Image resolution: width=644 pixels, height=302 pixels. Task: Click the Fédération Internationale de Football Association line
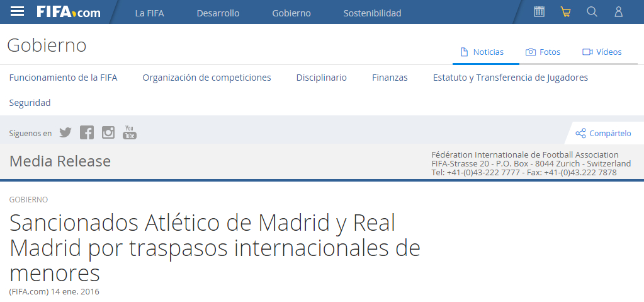point(525,154)
